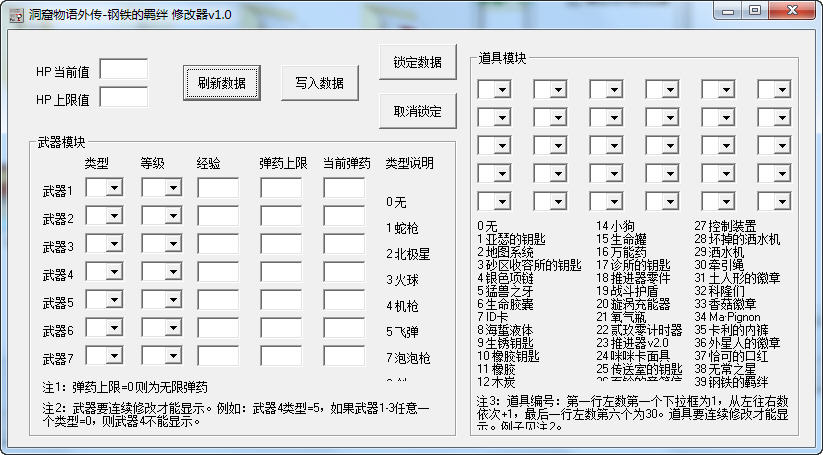Click the 39 钢铁的羁绊 item entry
The height and width of the screenshot is (455, 823).
(731, 382)
